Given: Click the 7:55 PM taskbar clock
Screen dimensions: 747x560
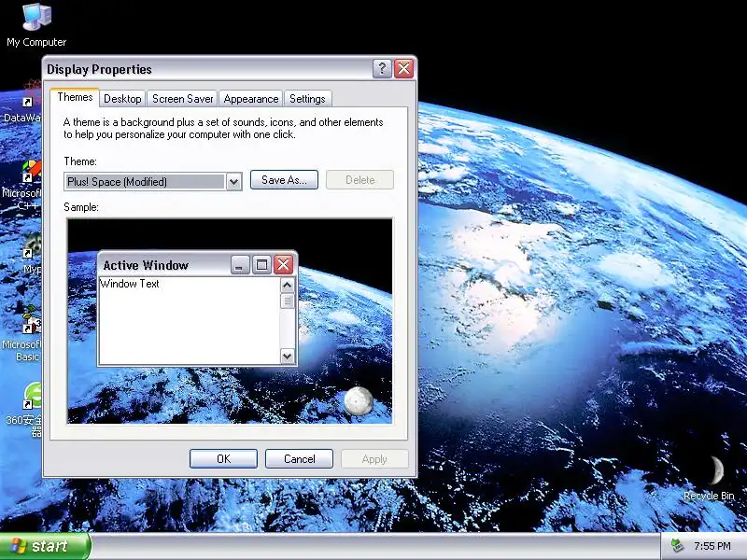Looking at the screenshot, I should click(712, 546).
